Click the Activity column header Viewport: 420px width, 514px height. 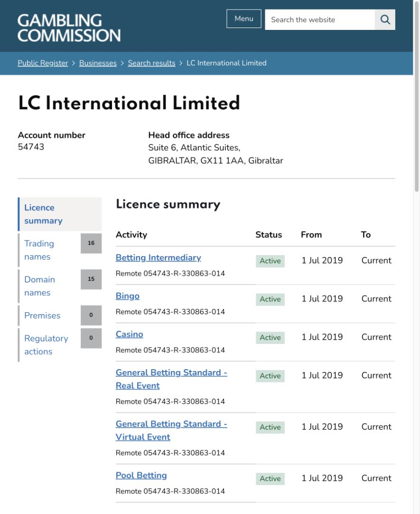pyautogui.click(x=131, y=235)
